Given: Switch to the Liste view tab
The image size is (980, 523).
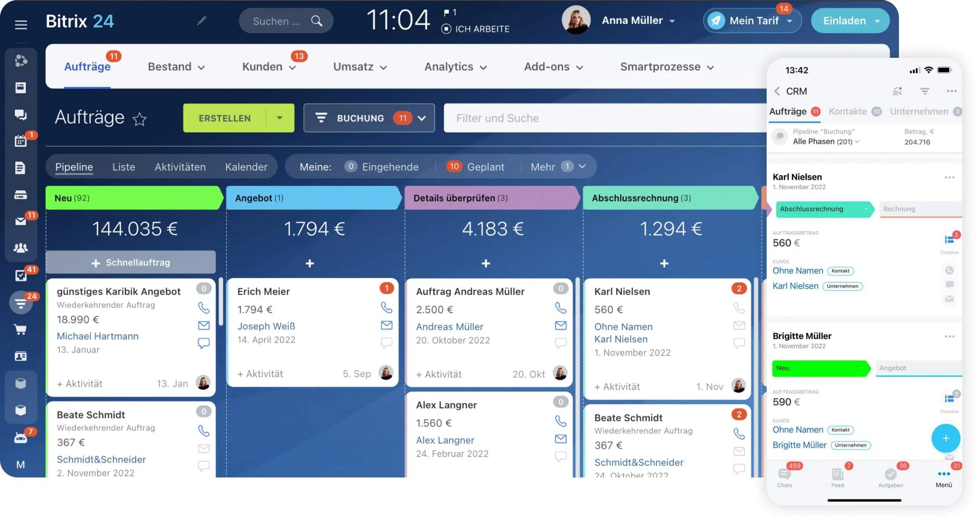Looking at the screenshot, I should click(124, 167).
